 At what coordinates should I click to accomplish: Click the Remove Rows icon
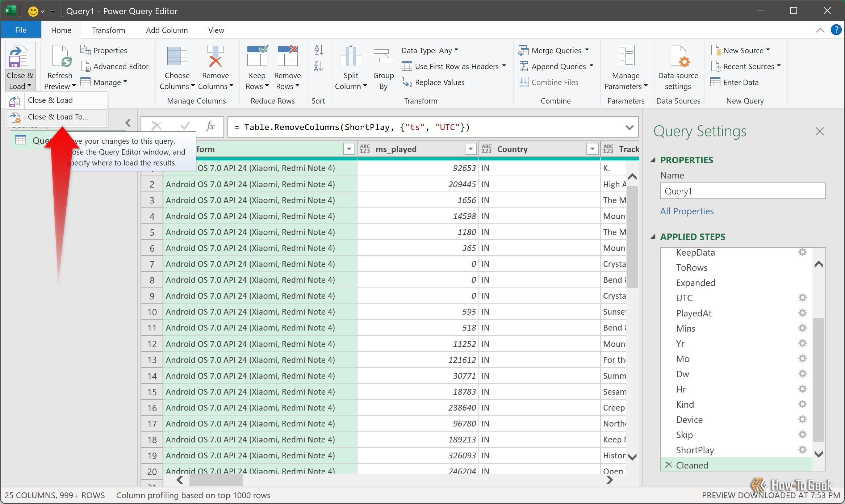[x=288, y=56]
